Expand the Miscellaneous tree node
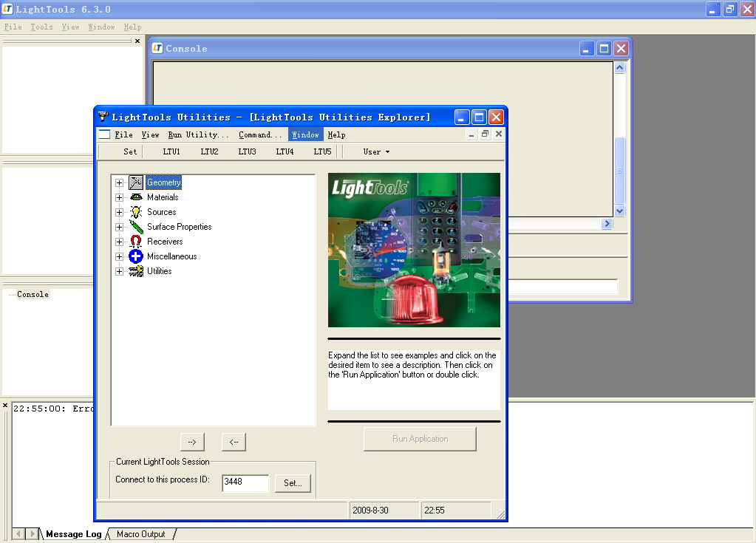The height and width of the screenshot is (543, 756). pyautogui.click(x=119, y=257)
